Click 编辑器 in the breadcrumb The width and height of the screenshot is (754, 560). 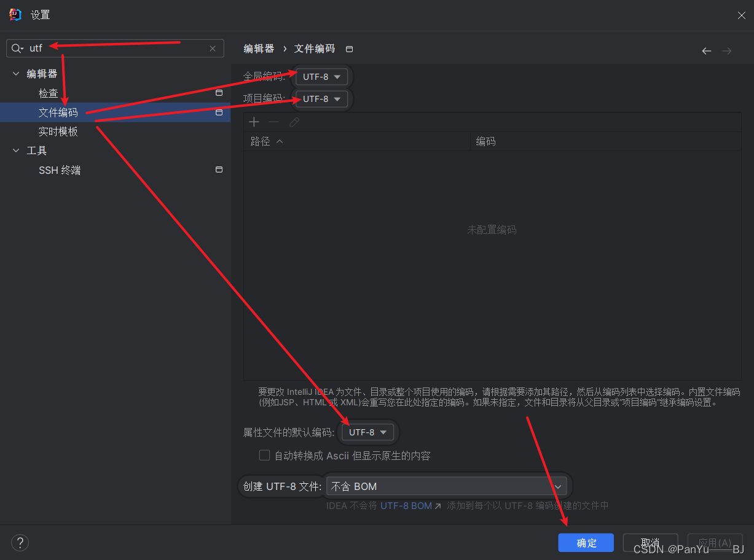[259, 49]
